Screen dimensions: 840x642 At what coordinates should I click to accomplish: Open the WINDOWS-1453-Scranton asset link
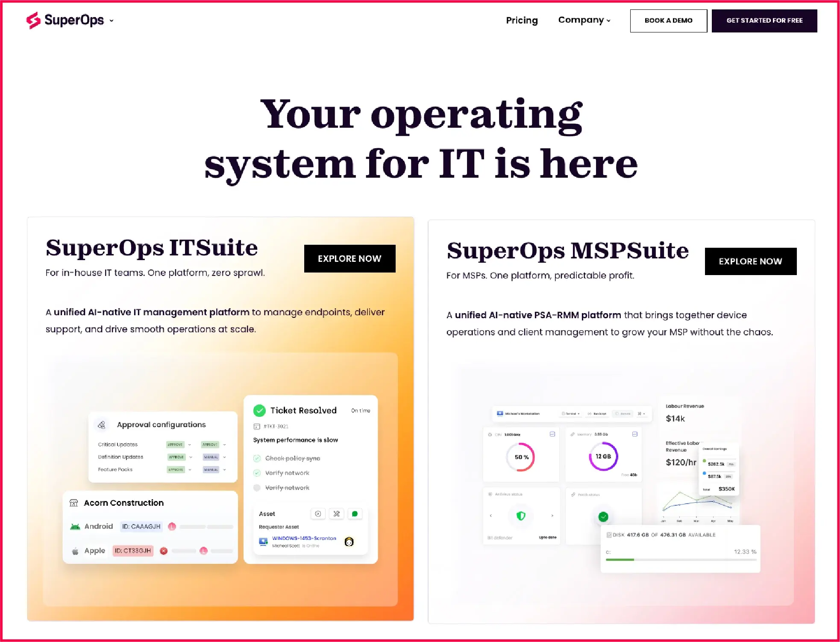pos(304,538)
